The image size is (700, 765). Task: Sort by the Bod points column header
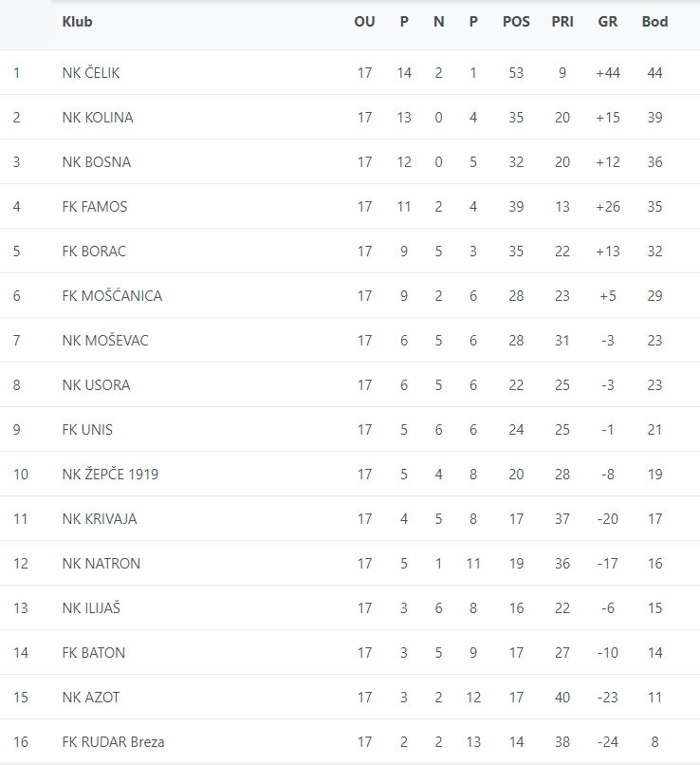[x=654, y=22]
